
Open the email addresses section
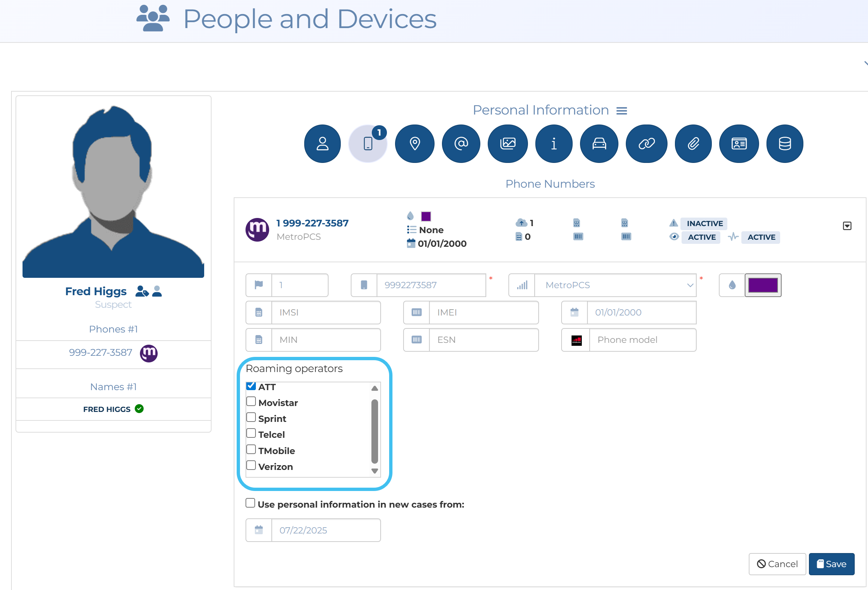[461, 143]
